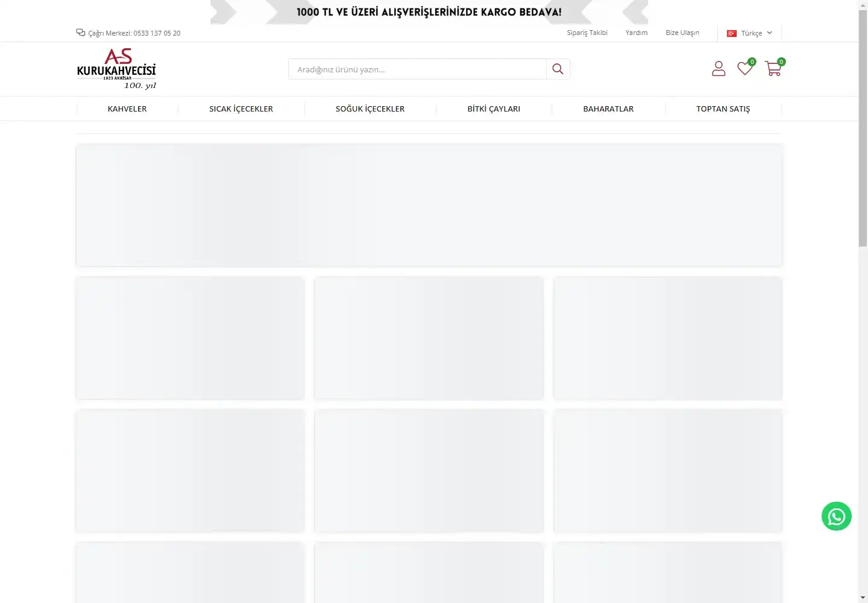Open the Sipariş Takibi link
868x603 pixels.
tap(587, 33)
